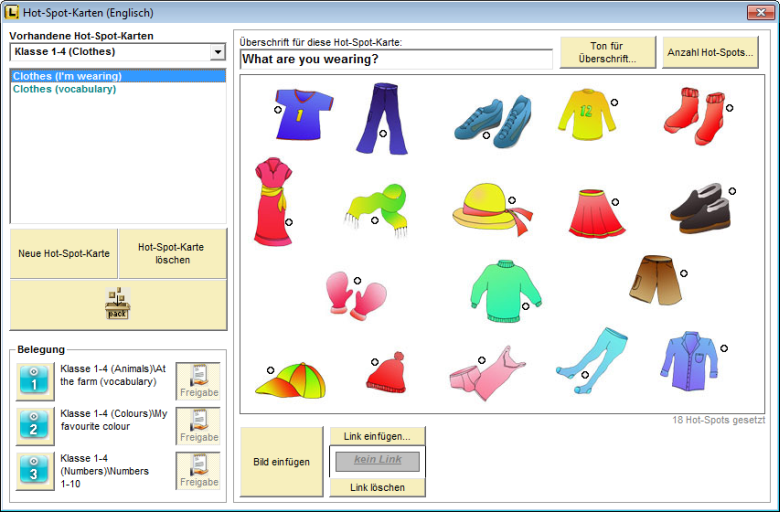
Task: Select hot-spot circle on yellow hat
Action: [511, 200]
